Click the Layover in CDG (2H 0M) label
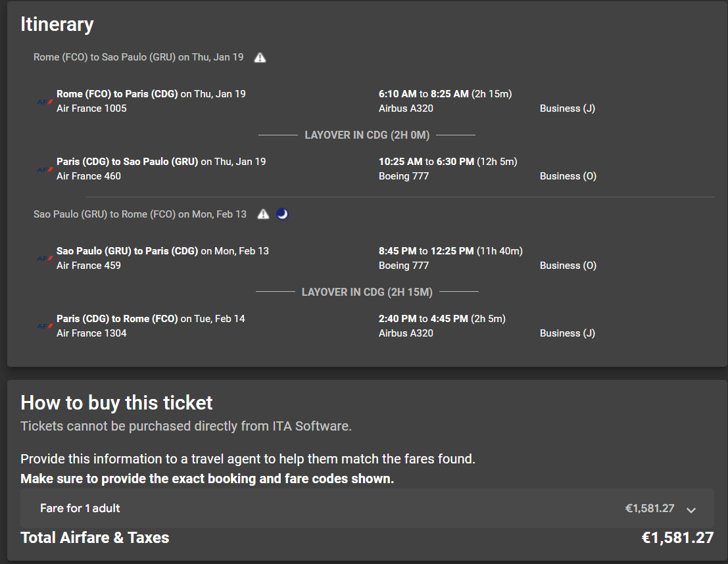 [367, 135]
